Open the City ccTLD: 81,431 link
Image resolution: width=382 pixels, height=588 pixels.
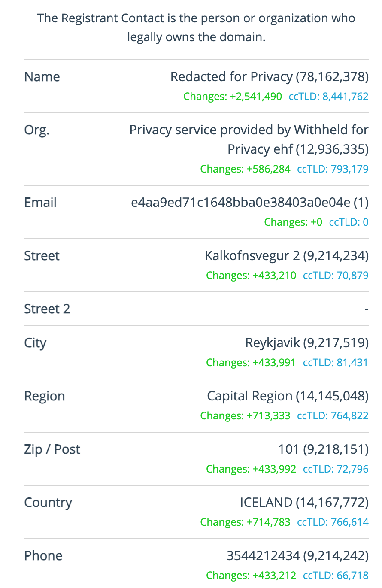(336, 363)
